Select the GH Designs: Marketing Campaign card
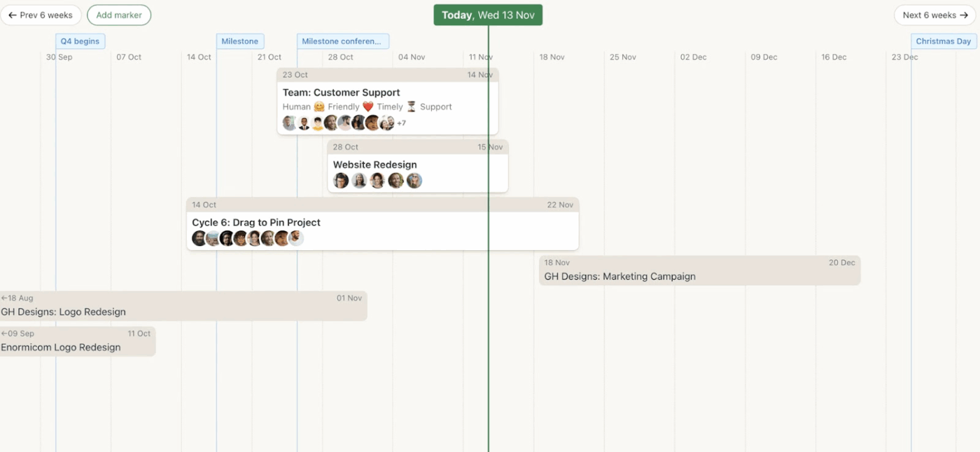Viewport: 980px width, 452px height. 619,276
